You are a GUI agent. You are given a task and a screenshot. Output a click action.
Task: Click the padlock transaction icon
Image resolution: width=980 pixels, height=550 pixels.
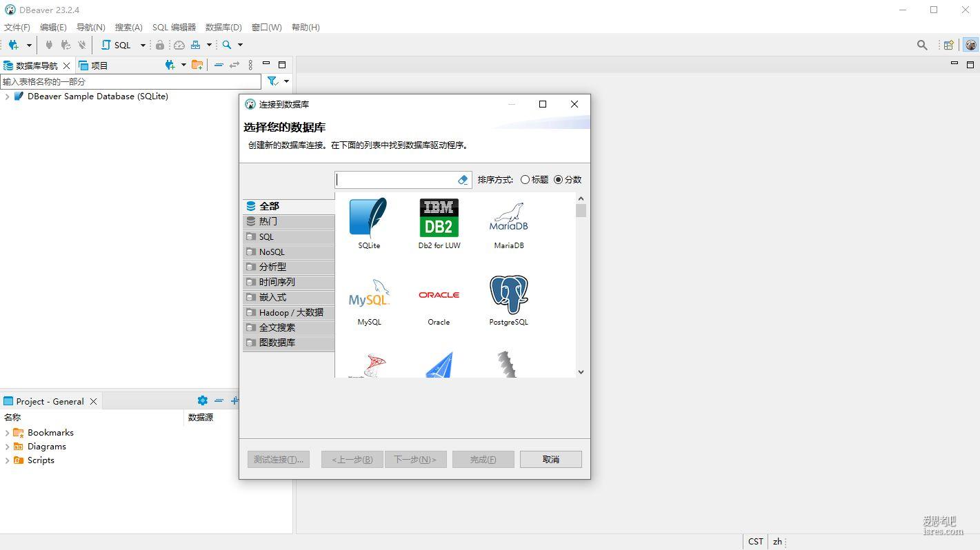pyautogui.click(x=160, y=45)
